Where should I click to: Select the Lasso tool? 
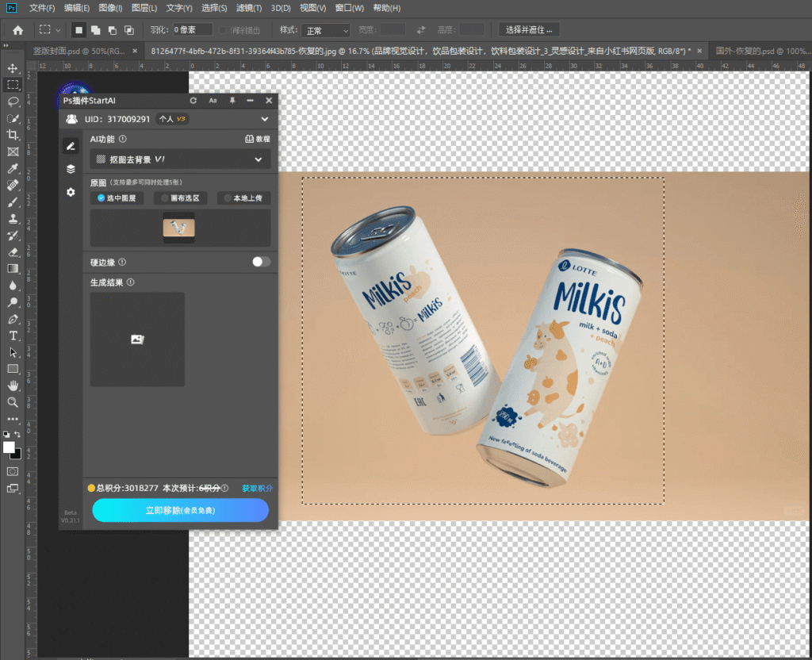tap(13, 102)
